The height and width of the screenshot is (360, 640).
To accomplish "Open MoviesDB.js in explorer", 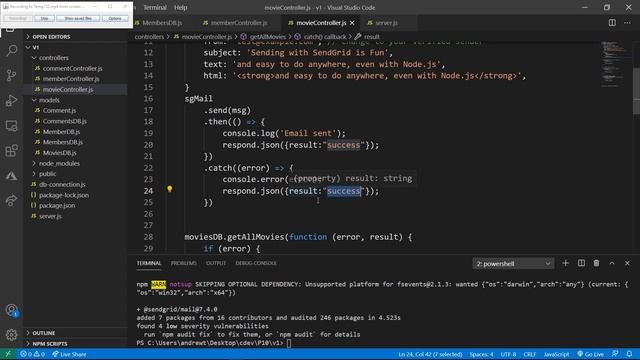I will [60, 153].
